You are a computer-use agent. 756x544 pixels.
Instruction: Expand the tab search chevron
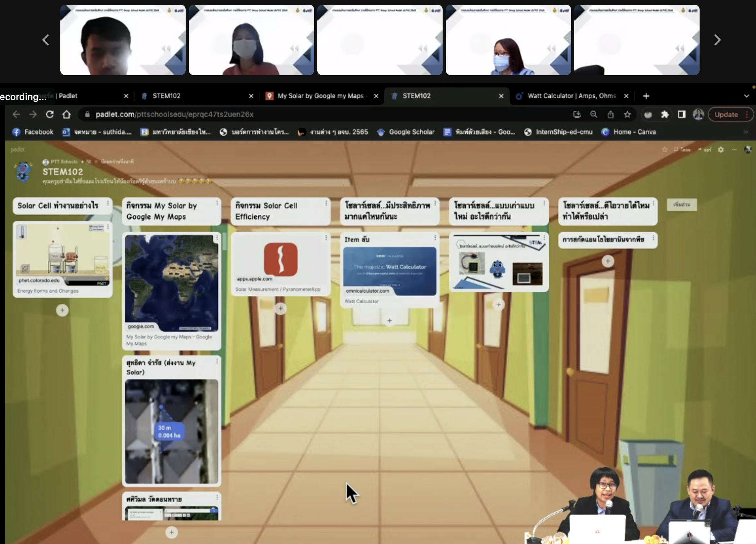click(746, 96)
